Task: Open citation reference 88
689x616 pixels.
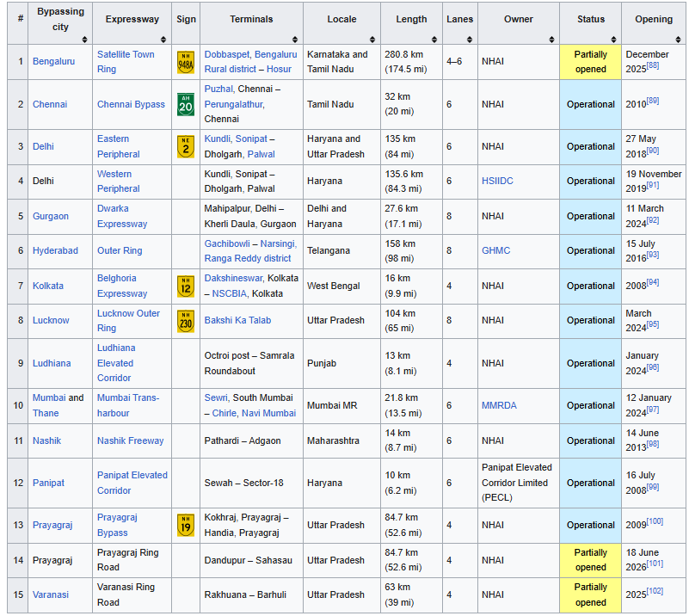Action: tap(653, 65)
